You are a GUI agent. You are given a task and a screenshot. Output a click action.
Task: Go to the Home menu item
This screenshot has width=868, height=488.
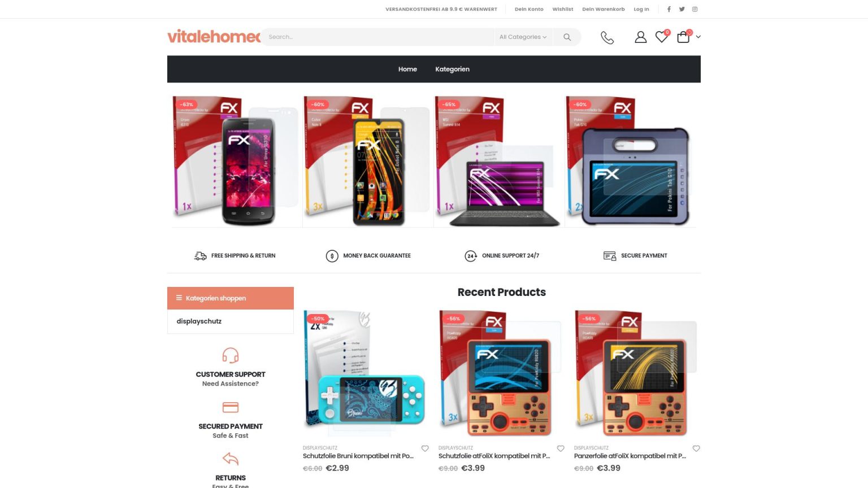407,69
